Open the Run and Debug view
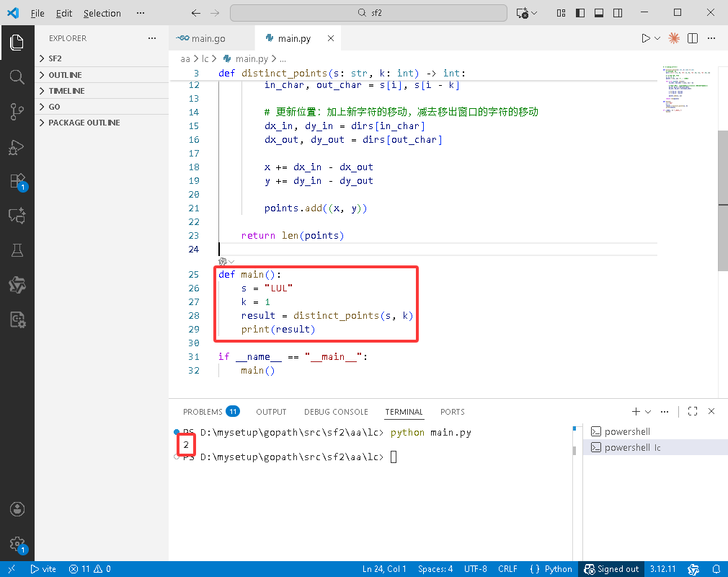Viewport: 728px width, 577px height. pyautogui.click(x=17, y=147)
